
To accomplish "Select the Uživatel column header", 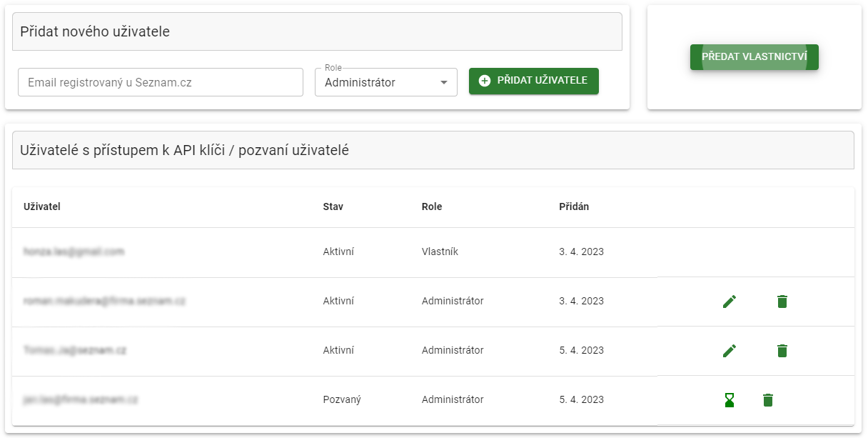I will click(x=42, y=206).
